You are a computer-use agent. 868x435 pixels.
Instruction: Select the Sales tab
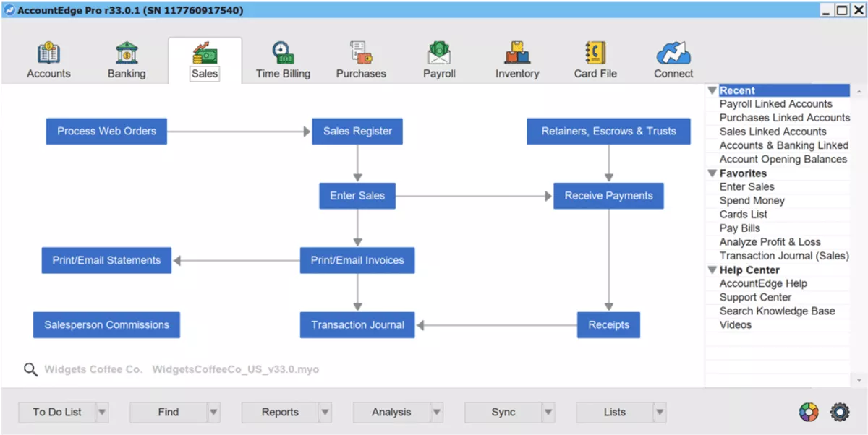(x=205, y=60)
